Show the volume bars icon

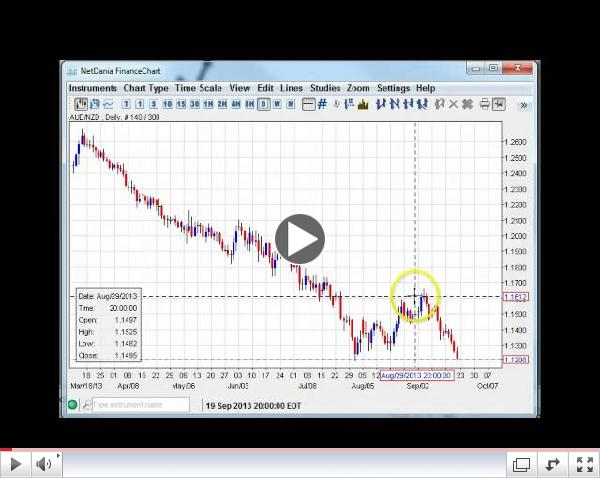coord(363,104)
